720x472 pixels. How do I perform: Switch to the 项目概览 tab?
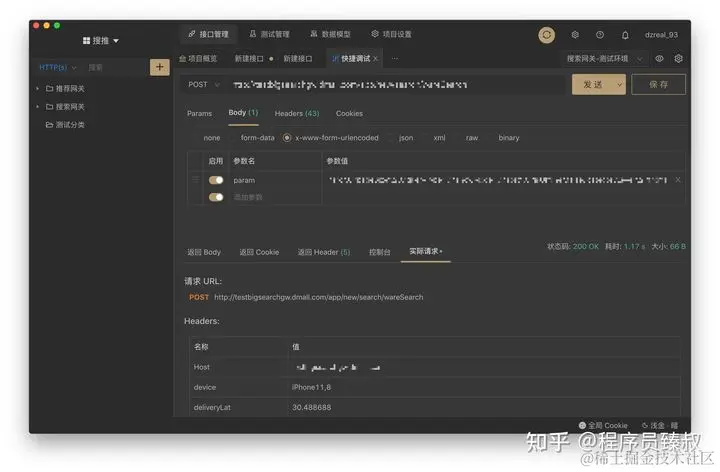[198, 58]
